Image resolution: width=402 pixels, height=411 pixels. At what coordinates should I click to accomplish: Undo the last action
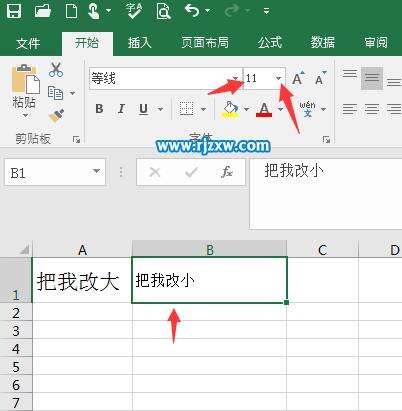pos(192,10)
